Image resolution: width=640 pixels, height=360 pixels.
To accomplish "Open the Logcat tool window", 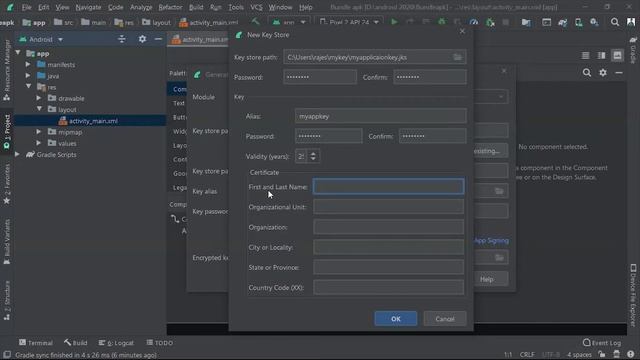I will point(116,343).
